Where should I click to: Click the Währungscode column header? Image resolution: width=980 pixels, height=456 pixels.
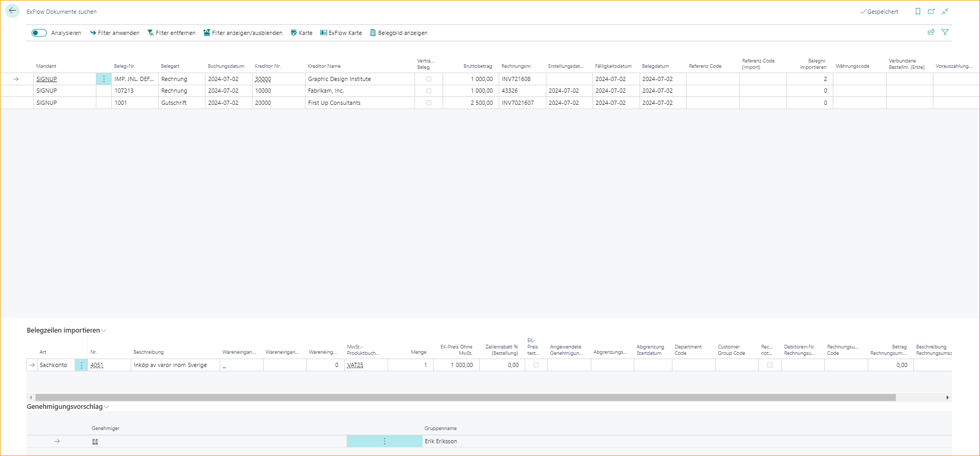pos(852,66)
